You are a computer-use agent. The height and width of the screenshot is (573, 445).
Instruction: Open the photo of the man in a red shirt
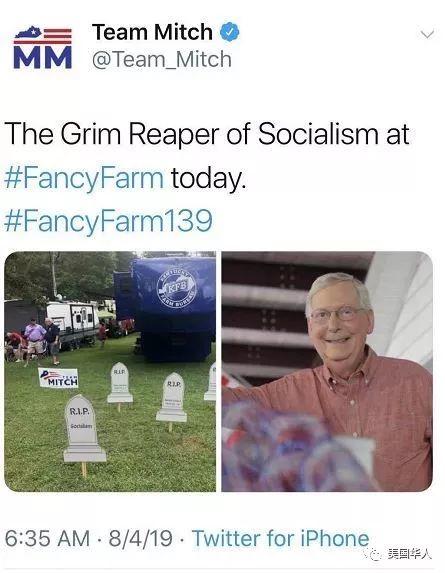click(x=327, y=371)
